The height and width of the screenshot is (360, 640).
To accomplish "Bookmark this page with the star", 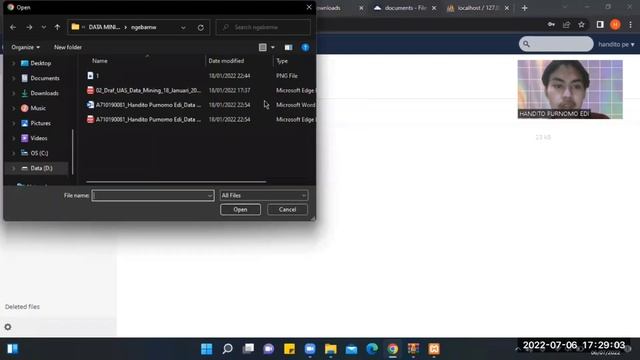I will coord(581,25).
